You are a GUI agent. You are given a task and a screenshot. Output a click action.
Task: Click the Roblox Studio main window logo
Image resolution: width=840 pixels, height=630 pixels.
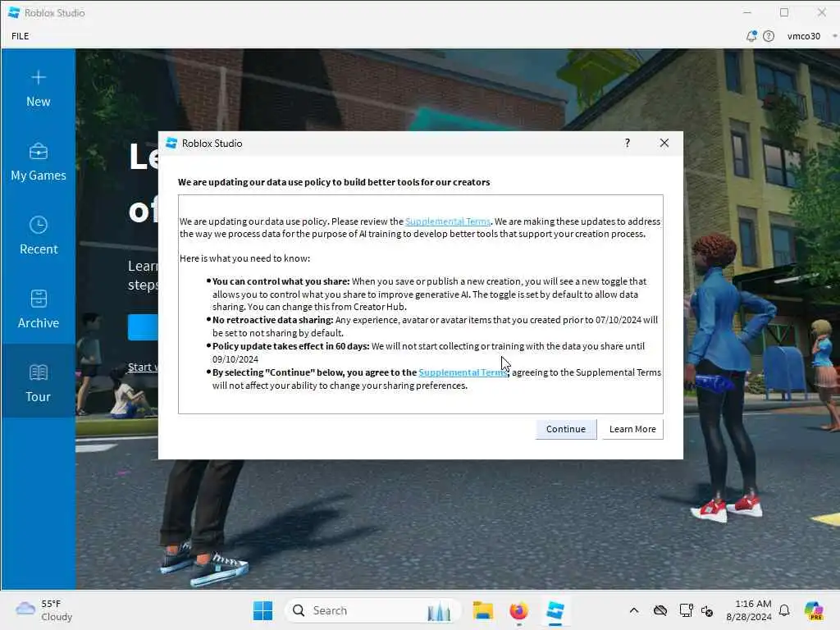click(x=14, y=12)
